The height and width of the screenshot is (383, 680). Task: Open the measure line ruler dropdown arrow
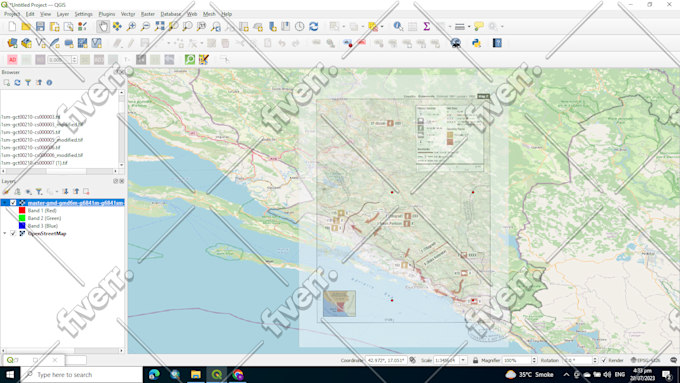point(469,26)
